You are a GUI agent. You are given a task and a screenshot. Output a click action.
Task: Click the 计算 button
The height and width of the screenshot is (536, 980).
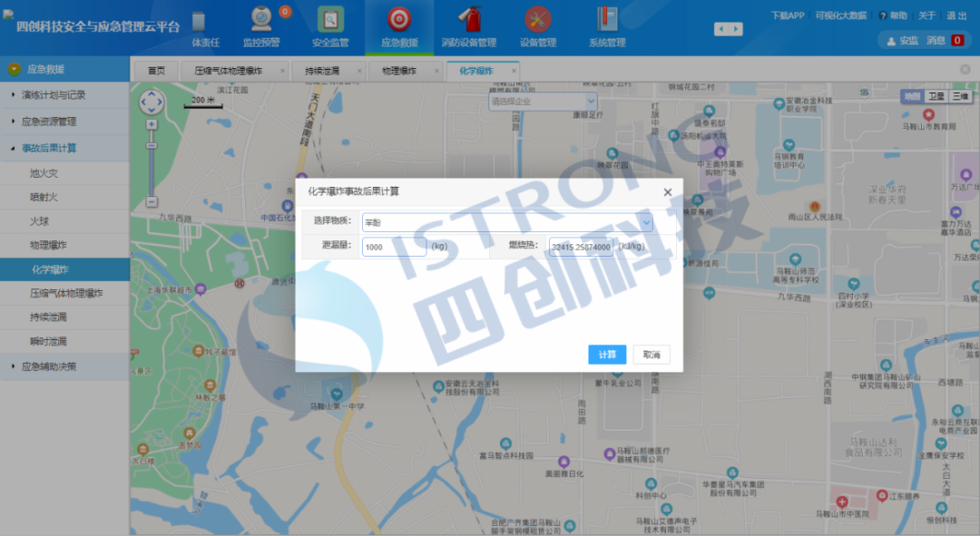coord(607,355)
